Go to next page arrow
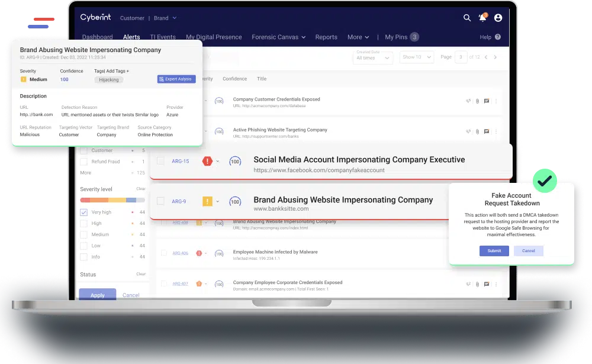This screenshot has height=364, width=592. (x=496, y=57)
